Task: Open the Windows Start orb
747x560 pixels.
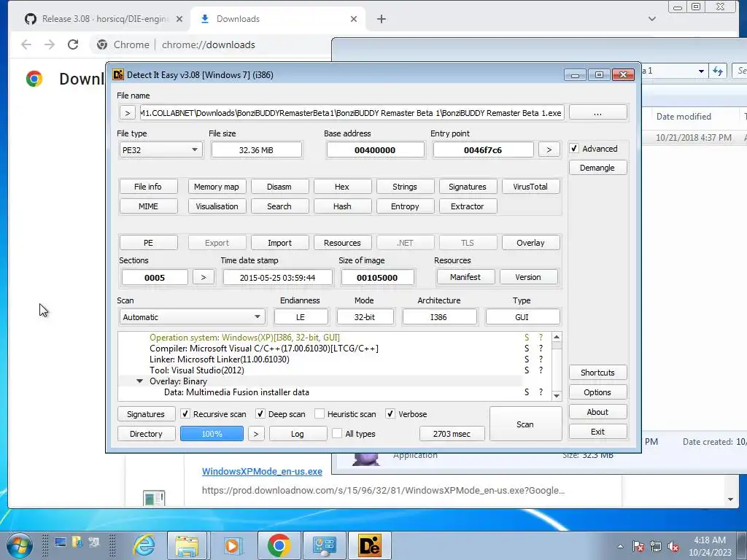Action: click(x=20, y=545)
